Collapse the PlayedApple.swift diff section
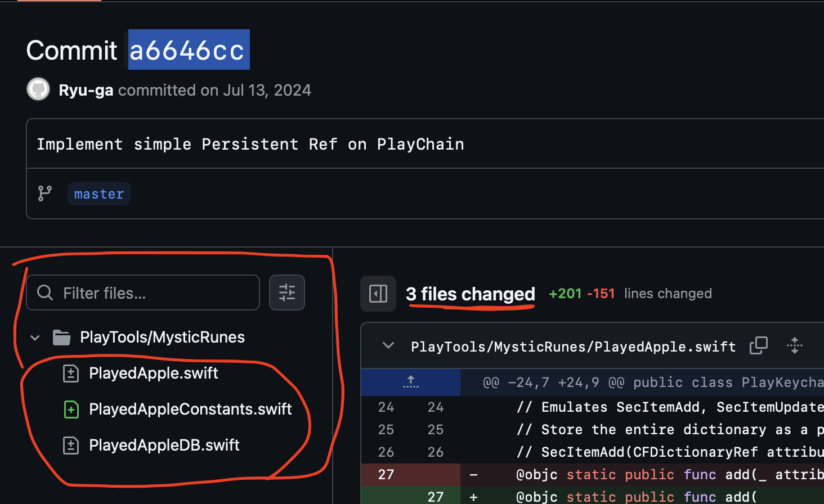The height and width of the screenshot is (504, 824). tap(388, 345)
